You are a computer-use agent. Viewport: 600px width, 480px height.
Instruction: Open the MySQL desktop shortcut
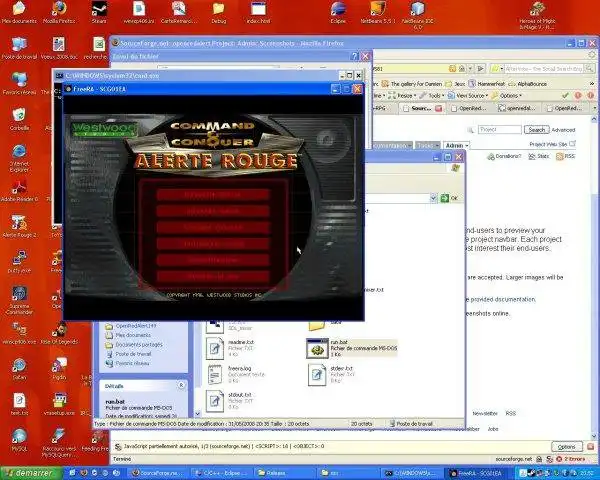[19, 440]
